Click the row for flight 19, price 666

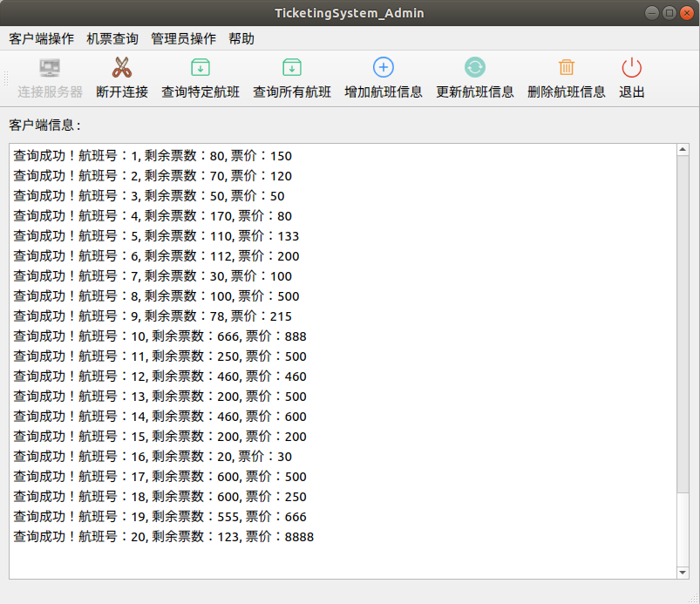click(160, 517)
